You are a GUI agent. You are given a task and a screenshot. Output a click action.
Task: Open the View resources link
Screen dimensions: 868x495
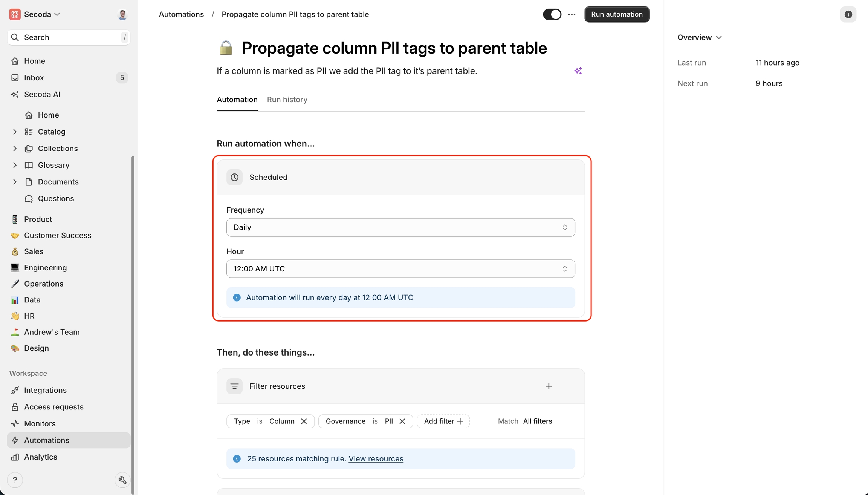point(376,459)
